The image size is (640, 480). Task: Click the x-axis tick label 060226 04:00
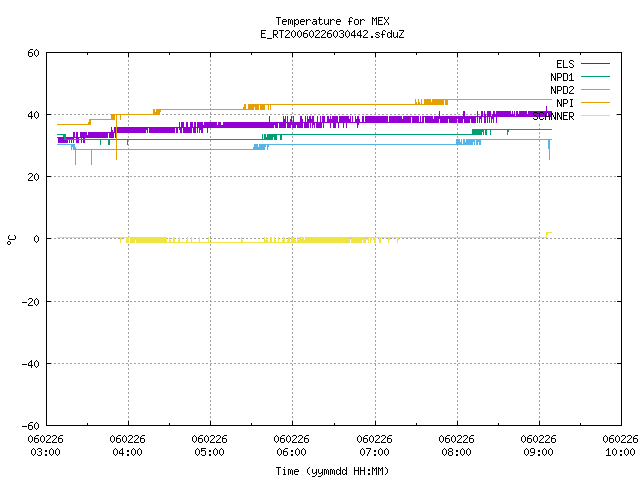[x=127, y=446]
